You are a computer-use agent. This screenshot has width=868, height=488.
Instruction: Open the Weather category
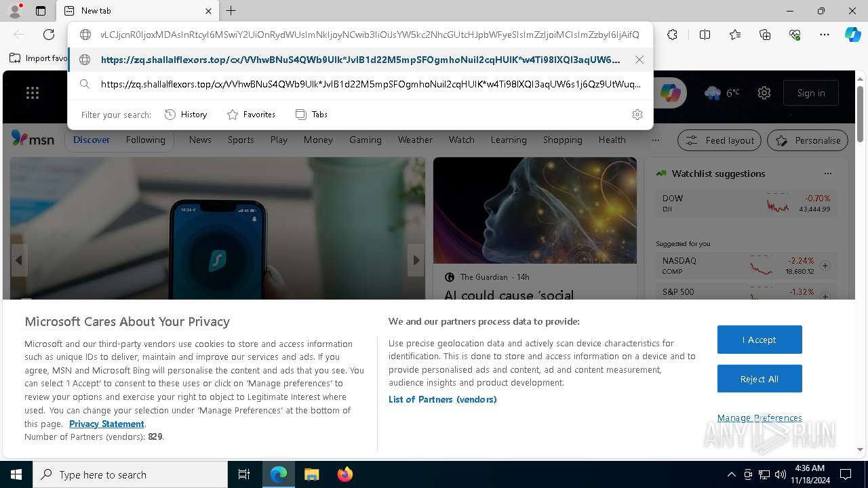click(x=415, y=140)
